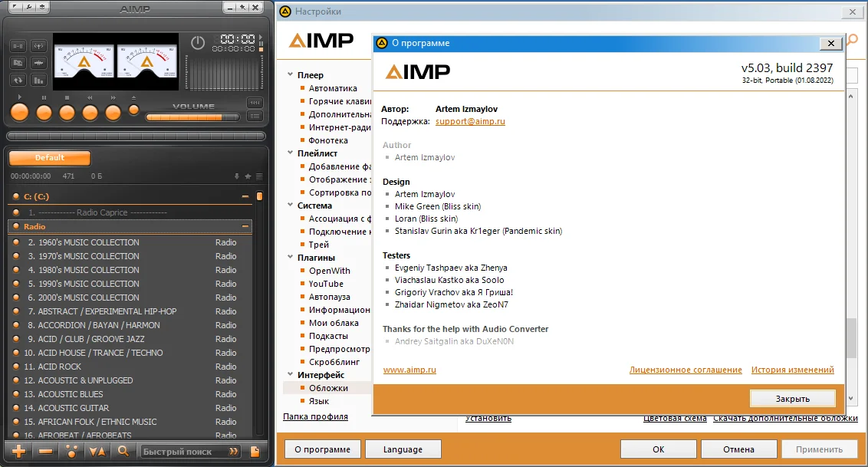Click the plus icon to add files
Screen dimensions: 868x467
click(x=18, y=452)
